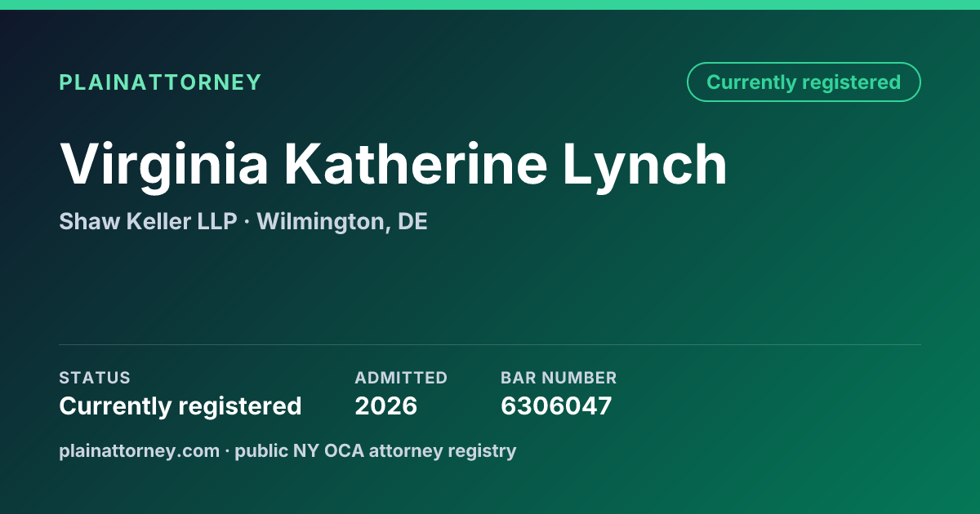
Task: Open the Shaw Keller LLP firm text
Action: coord(148,221)
